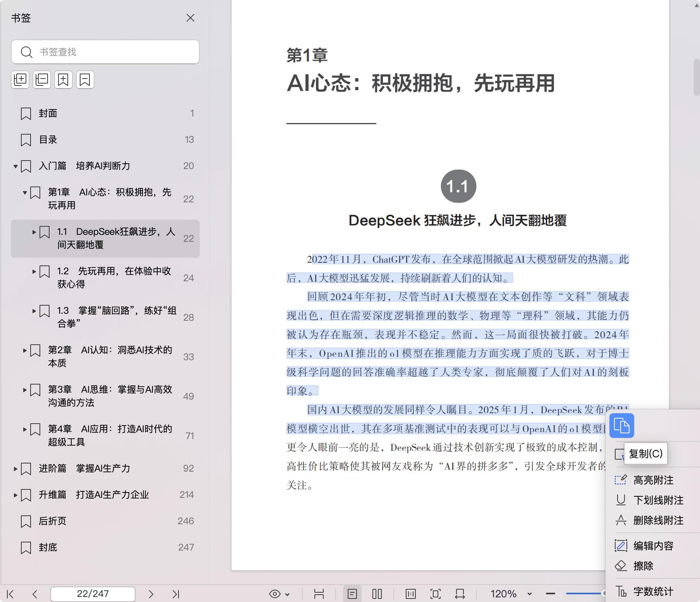Open the 封面 bookmark
This screenshot has height=602, width=700.
(x=105, y=113)
